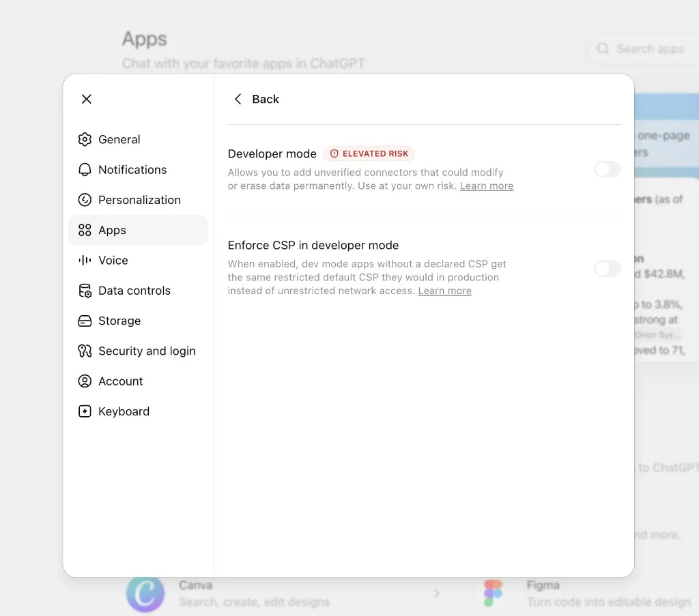Screen dimensions: 699x616
Task: Open Keyboard settings
Action: coord(138,411)
